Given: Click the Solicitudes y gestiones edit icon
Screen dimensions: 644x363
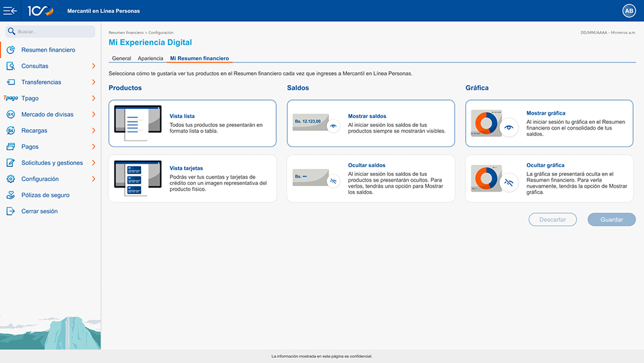Looking at the screenshot, I should (x=11, y=162).
